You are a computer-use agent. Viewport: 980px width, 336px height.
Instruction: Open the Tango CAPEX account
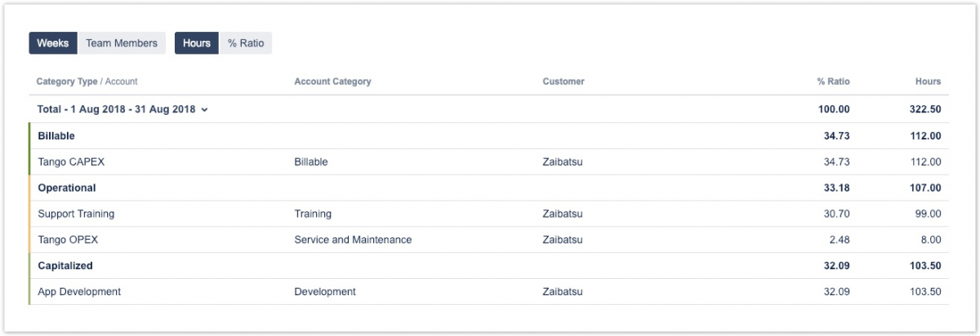(71, 162)
